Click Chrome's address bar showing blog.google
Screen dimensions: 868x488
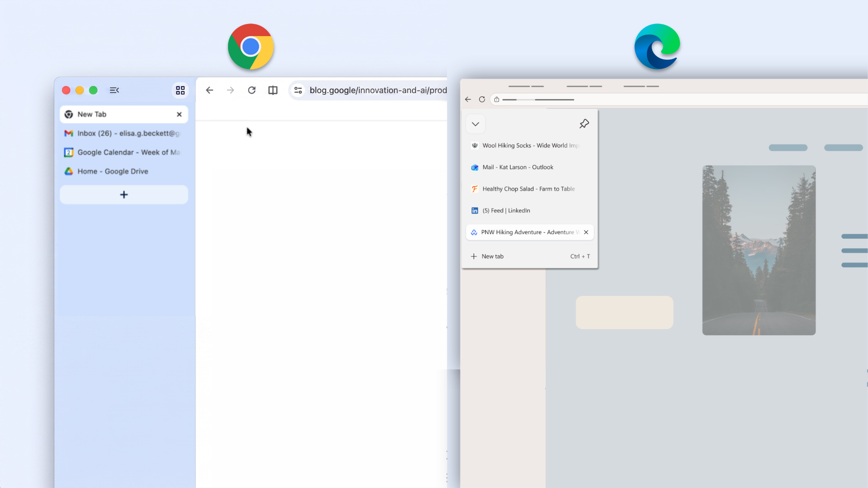tap(378, 90)
